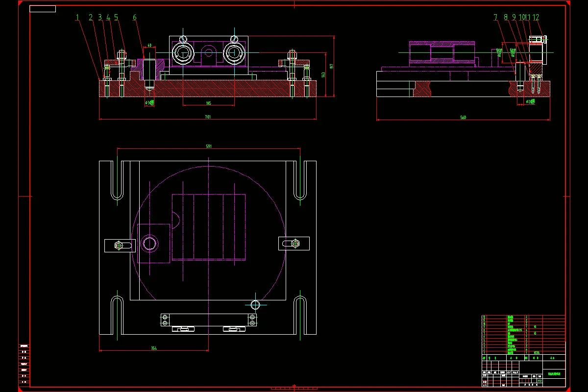Select the 143 height dimension
The image size is (588, 392).
tap(323, 74)
